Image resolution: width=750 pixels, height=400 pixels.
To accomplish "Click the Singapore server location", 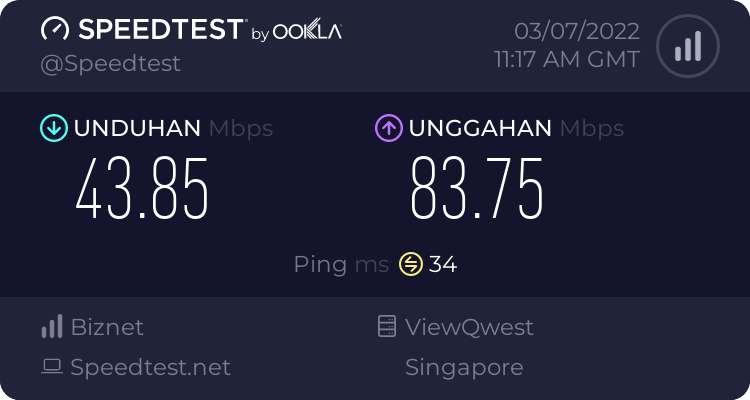I will tap(464, 367).
